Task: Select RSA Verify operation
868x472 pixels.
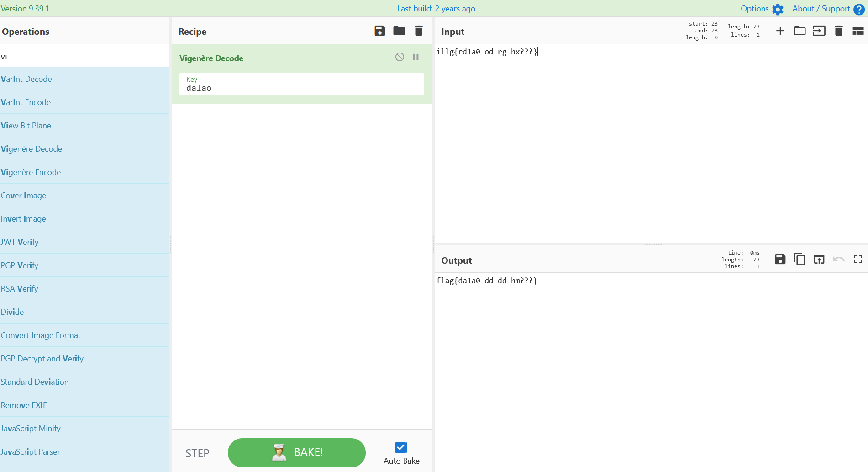Action: 85,289
